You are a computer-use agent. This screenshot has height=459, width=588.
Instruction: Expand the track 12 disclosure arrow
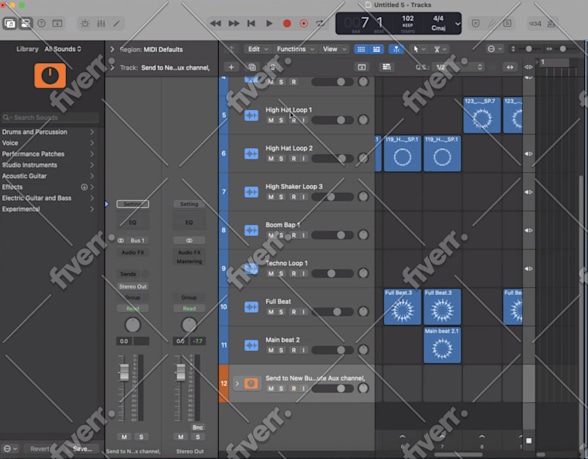click(x=237, y=384)
